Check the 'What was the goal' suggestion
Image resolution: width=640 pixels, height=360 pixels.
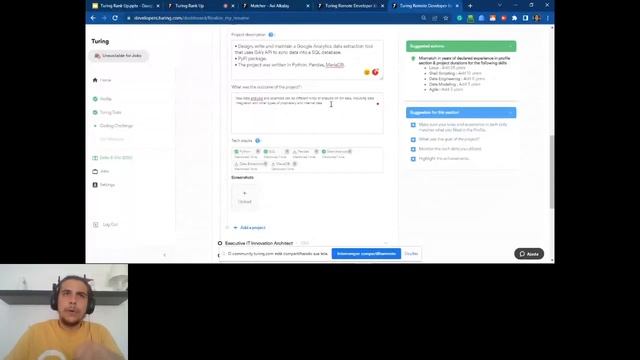click(x=413, y=140)
